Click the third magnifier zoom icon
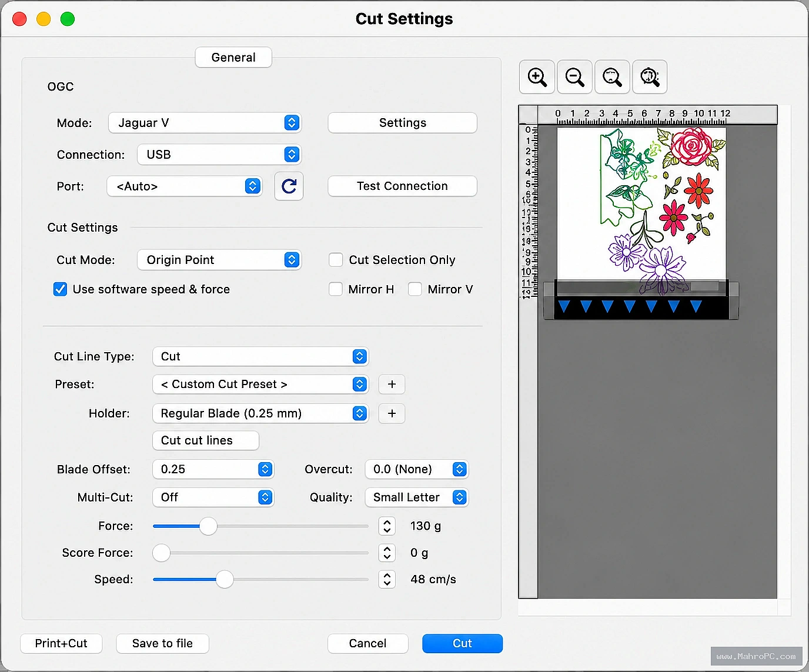 [x=612, y=77]
